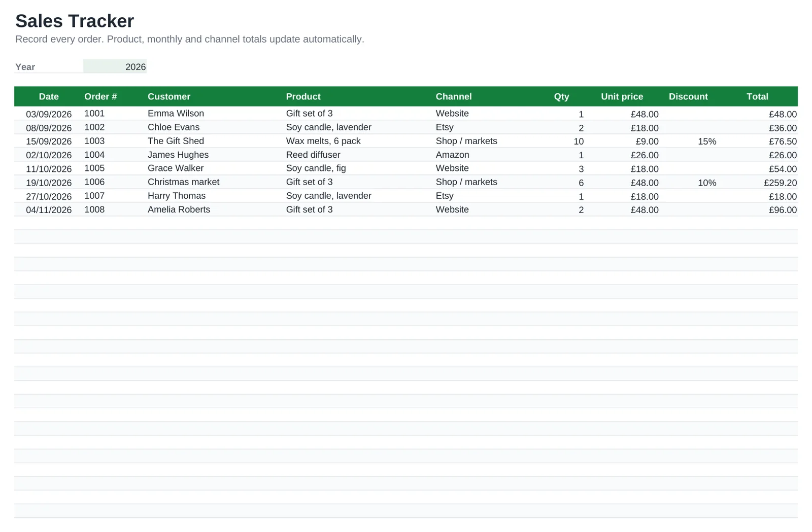The image size is (812, 532).
Task: Select the Amazon channel cell
Action: [x=452, y=155]
